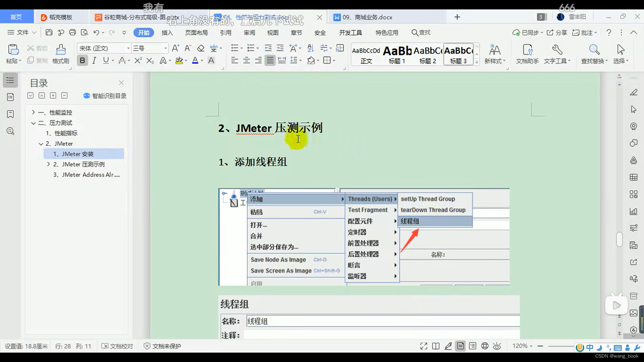The width and height of the screenshot is (644, 362).
Task: Apply subscript formatting
Action: (150, 60)
